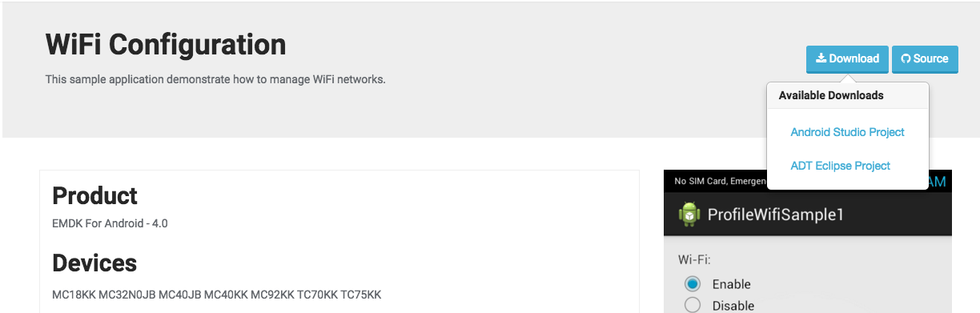Select the Enable Wi-Fi radio button
980x313 pixels.
(693, 284)
